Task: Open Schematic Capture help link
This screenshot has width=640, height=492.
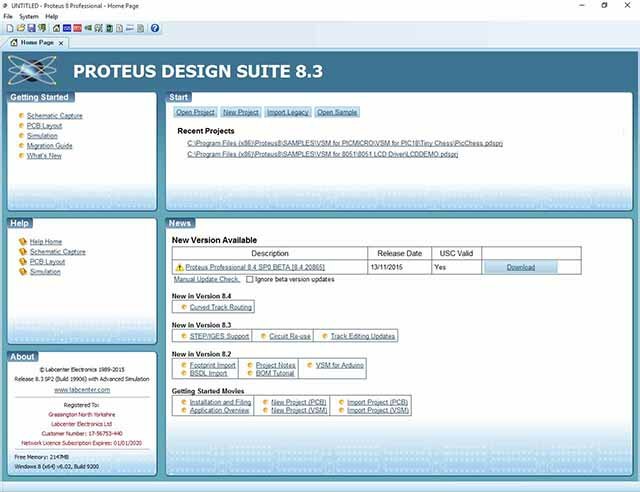Action: (58, 252)
